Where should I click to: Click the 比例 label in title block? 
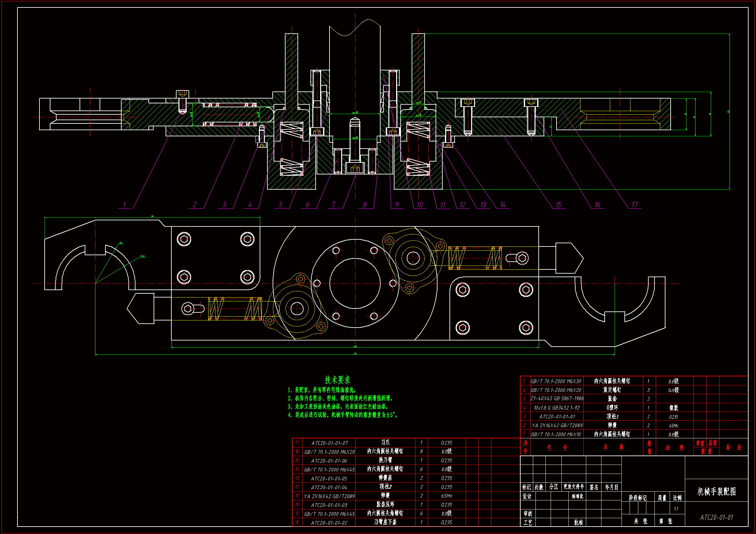click(x=677, y=498)
